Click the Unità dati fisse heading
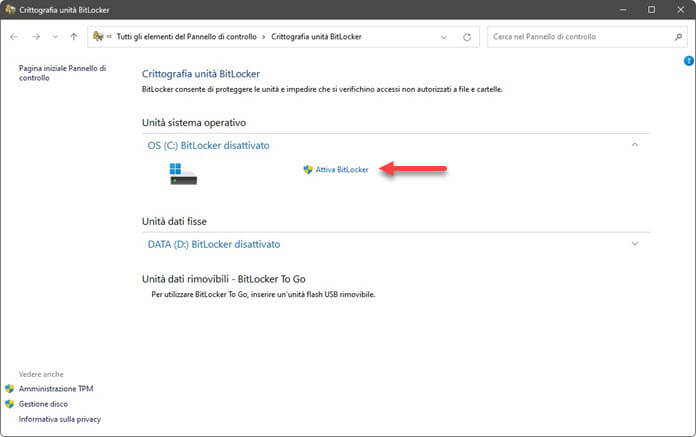The height and width of the screenshot is (437, 696). [174, 221]
